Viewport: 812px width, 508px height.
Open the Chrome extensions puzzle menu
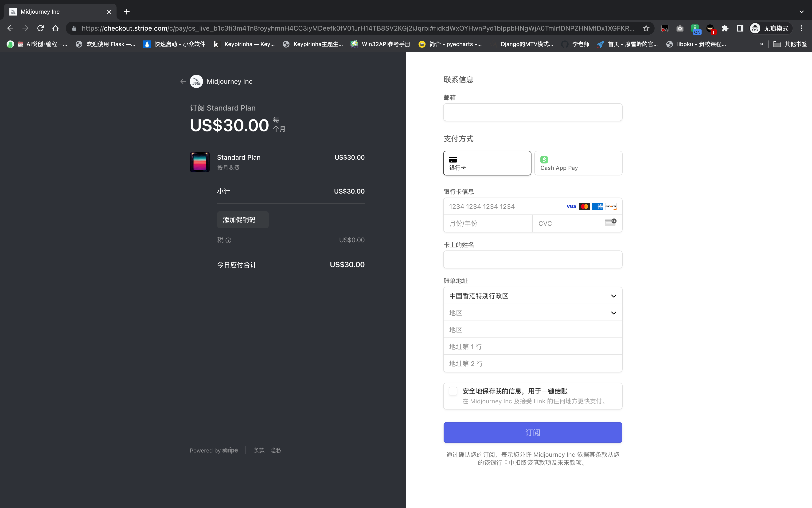tap(725, 28)
